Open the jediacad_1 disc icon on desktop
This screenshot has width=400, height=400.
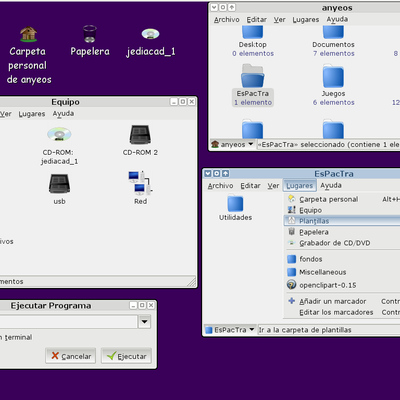(151, 34)
